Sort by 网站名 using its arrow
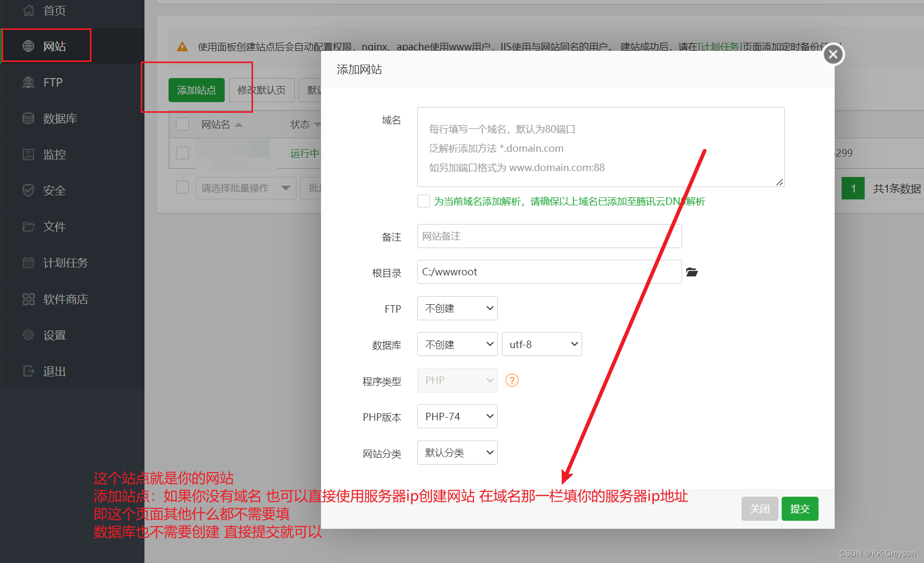The width and height of the screenshot is (924, 563). [x=239, y=125]
